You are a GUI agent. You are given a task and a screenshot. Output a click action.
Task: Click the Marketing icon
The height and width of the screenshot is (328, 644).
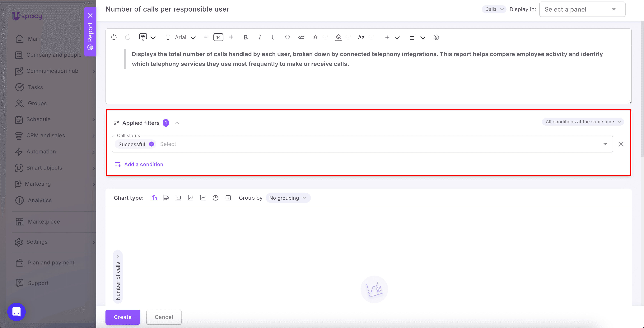point(18,184)
